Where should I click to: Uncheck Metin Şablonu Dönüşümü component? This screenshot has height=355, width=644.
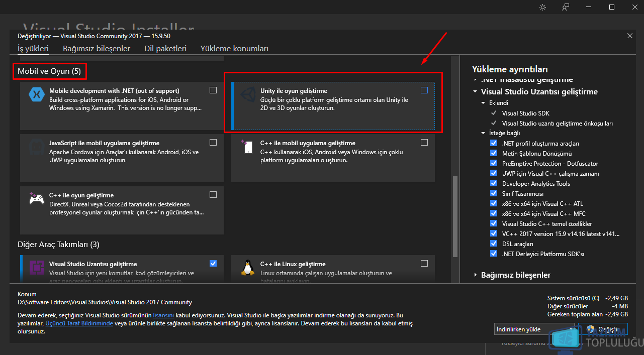(493, 154)
